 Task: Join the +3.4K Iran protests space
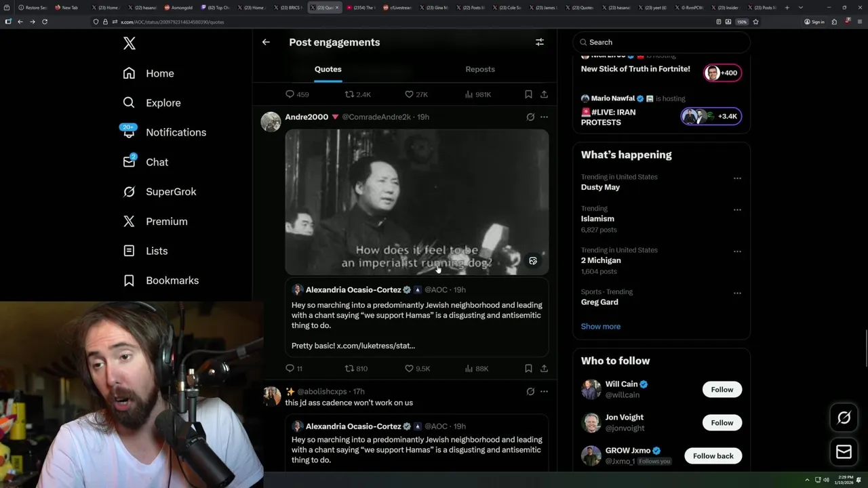[711, 116]
